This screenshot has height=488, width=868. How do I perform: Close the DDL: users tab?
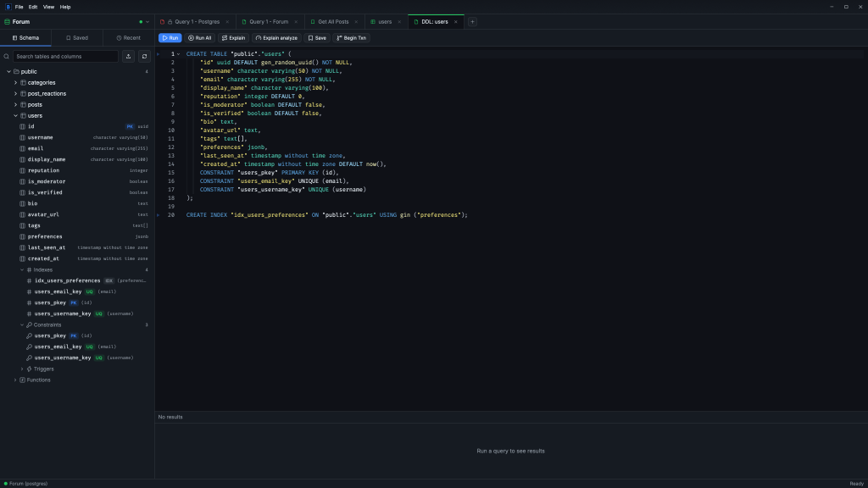[x=455, y=22]
